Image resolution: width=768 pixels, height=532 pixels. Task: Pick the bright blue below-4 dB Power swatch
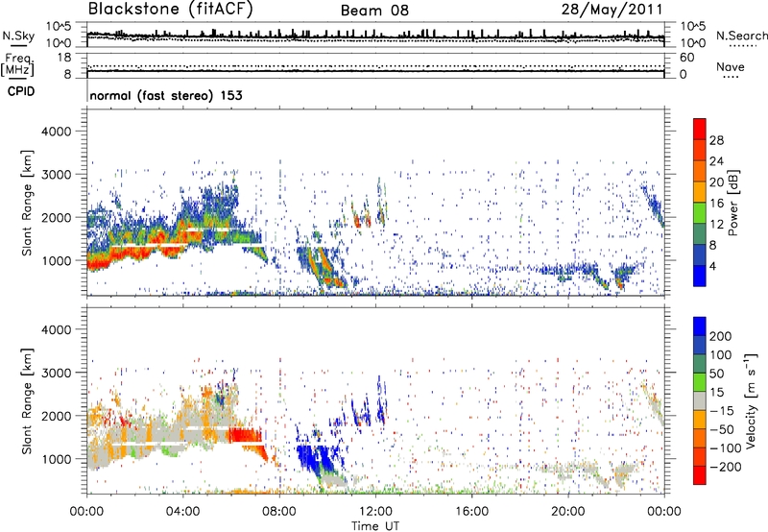click(x=700, y=276)
